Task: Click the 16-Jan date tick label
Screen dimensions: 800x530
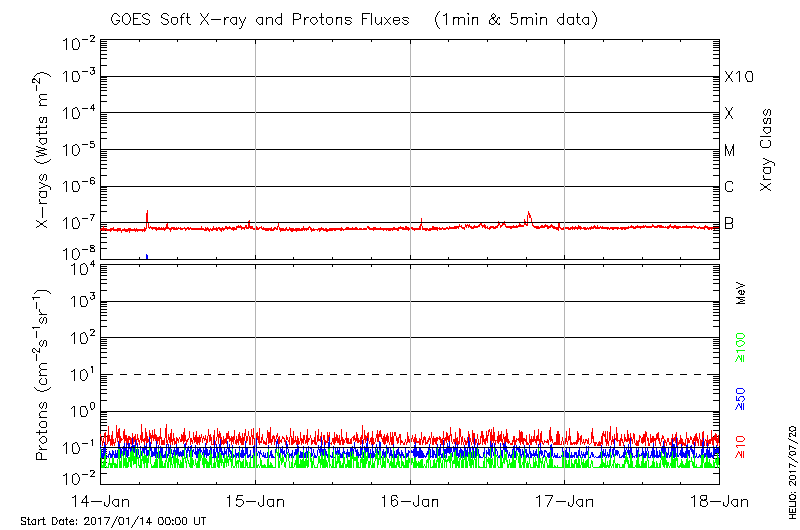Action: pos(410,501)
